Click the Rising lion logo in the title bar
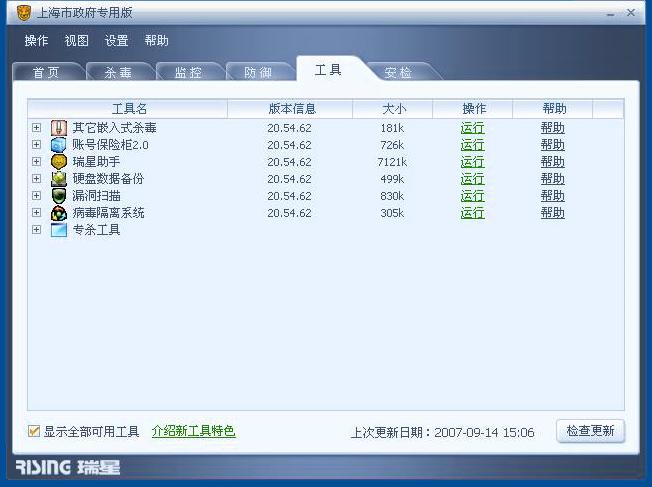 coord(24,12)
